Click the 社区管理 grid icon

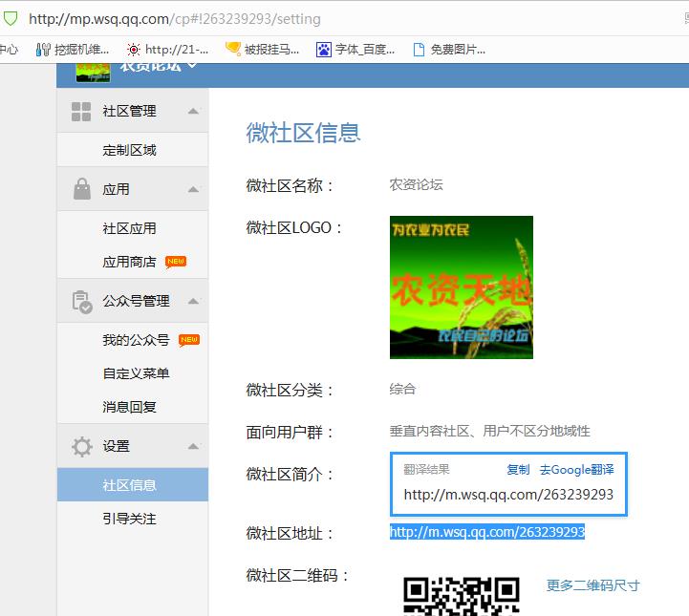tap(81, 111)
